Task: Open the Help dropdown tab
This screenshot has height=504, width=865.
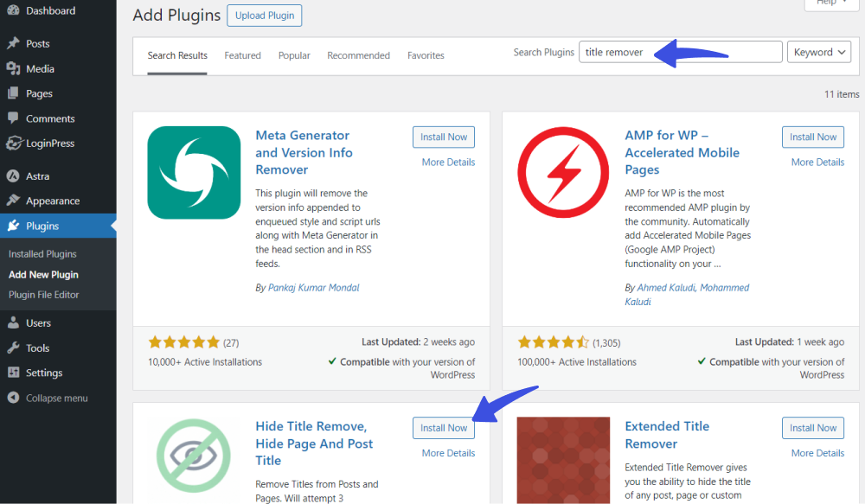Action: tap(831, 3)
